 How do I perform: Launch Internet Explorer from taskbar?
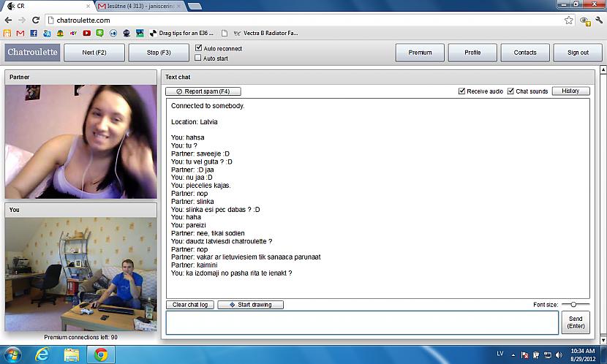[x=42, y=354]
